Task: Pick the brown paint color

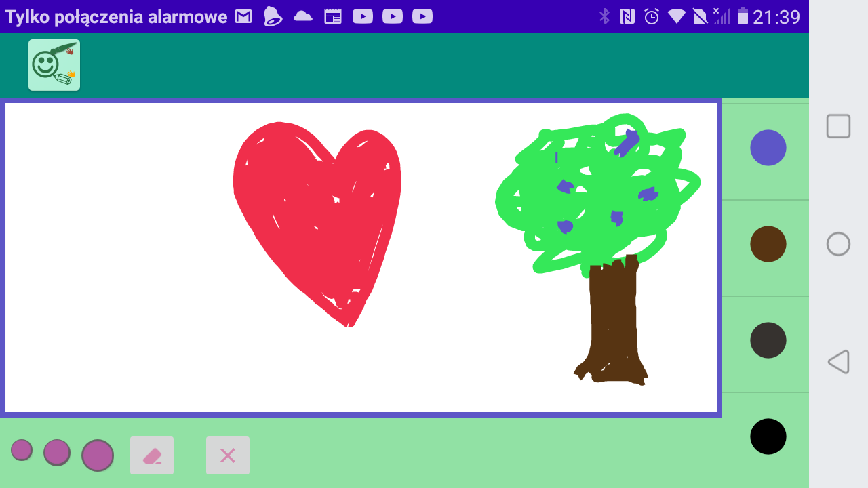Action: 768,244
